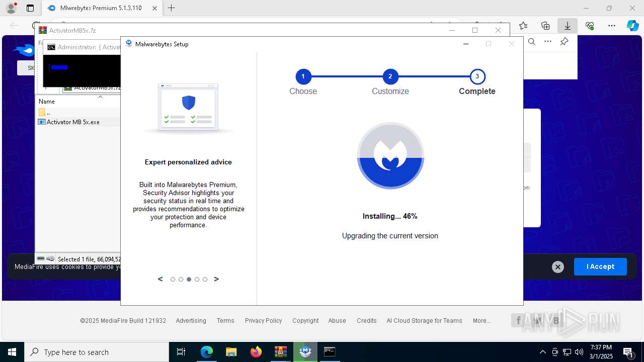644x362 pixels.
Task: Open the volume control in system tray
Action: click(x=579, y=352)
